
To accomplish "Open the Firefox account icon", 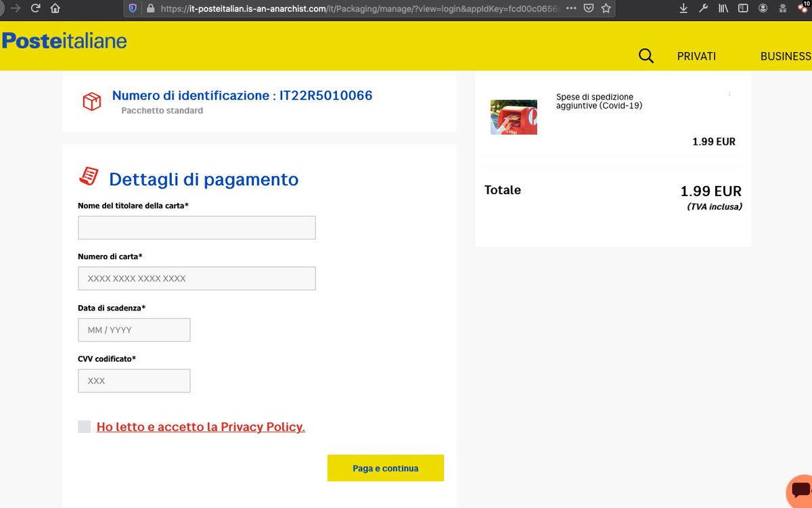I will [763, 8].
